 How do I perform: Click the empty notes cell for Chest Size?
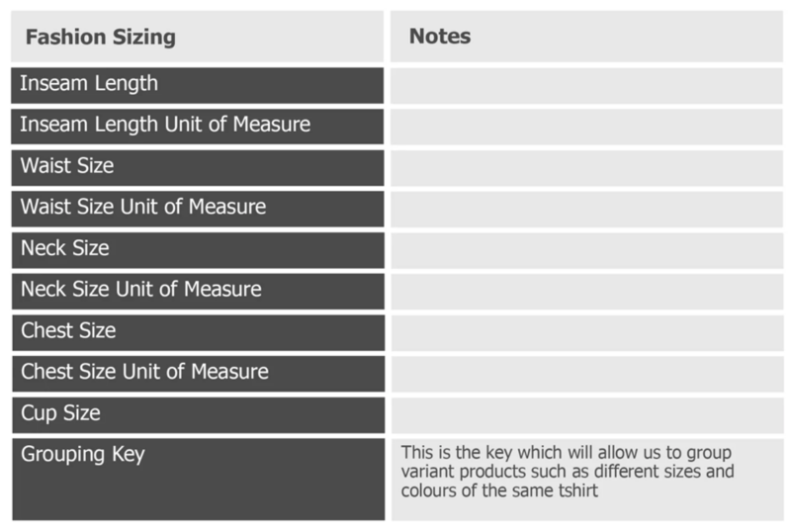point(587,333)
